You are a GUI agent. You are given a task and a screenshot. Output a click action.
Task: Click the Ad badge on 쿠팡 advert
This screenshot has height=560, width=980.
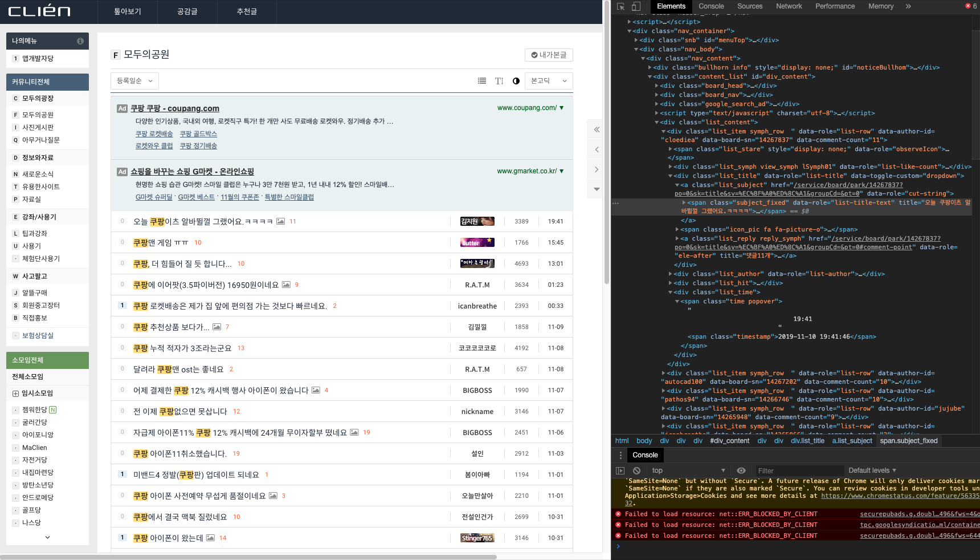pos(122,108)
